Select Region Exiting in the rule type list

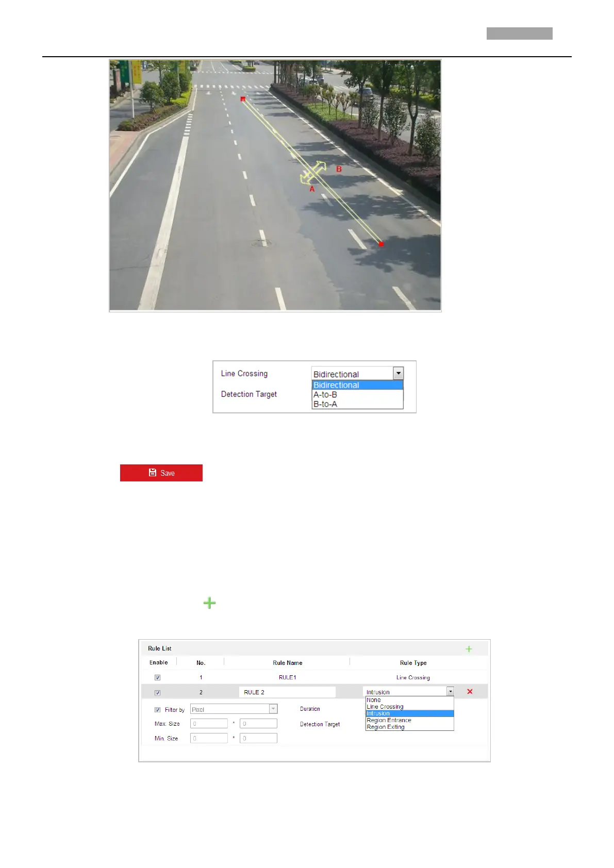coord(409,727)
